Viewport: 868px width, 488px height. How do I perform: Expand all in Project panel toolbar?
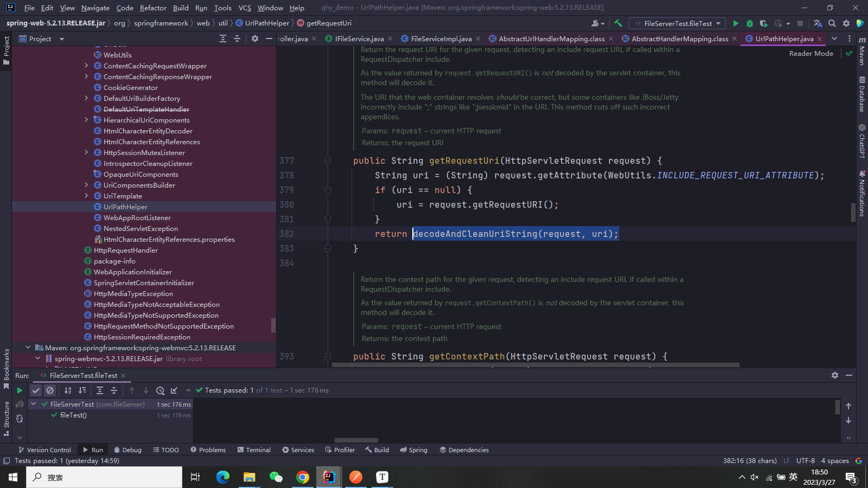[x=223, y=38]
